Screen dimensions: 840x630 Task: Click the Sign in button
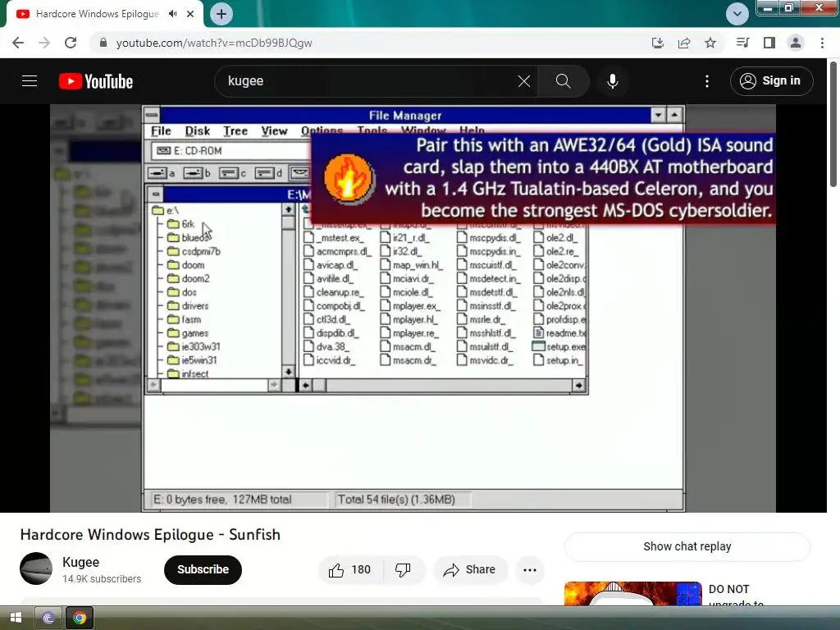(771, 81)
